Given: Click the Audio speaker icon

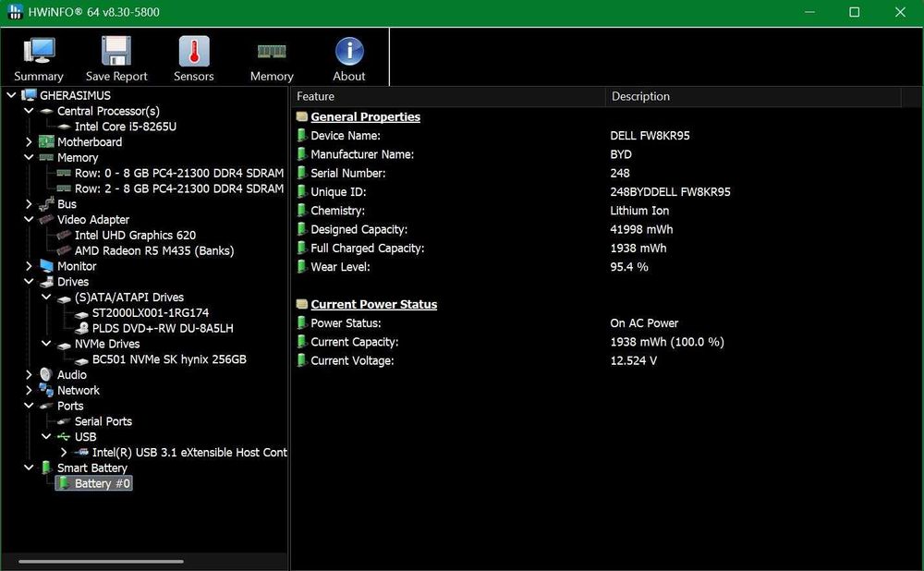Looking at the screenshot, I should [x=46, y=374].
